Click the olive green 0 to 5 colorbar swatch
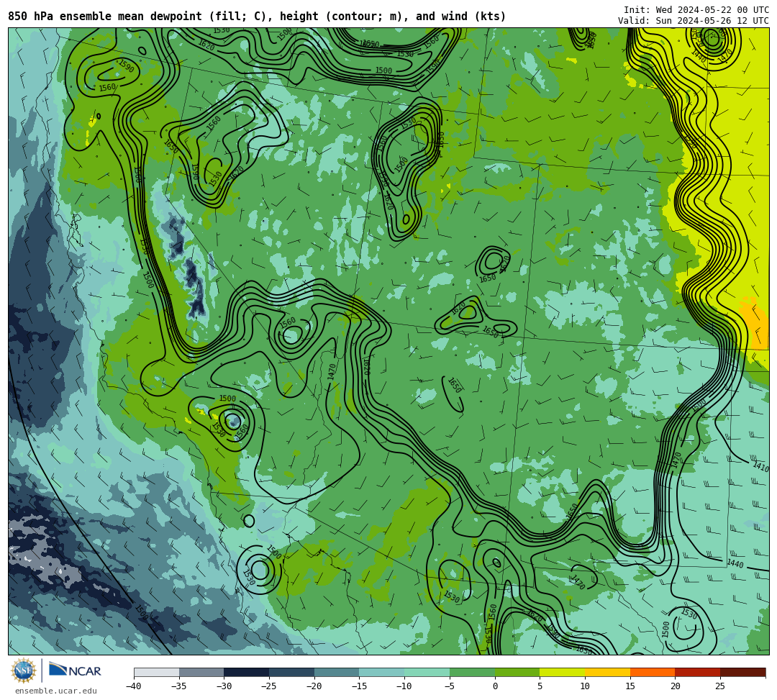Screen dimensions: 777x700 tap(517, 672)
